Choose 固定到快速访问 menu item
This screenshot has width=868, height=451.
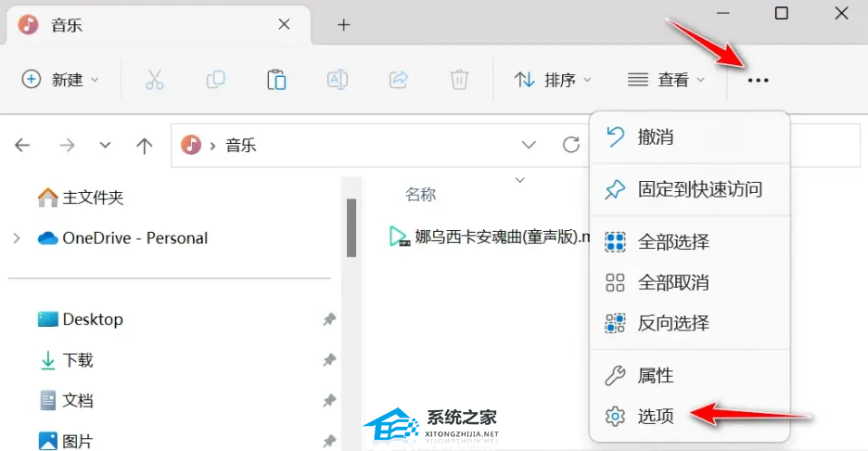(x=690, y=189)
